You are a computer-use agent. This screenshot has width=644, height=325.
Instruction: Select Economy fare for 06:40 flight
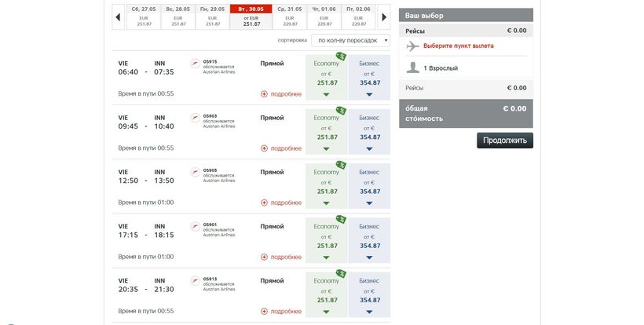coord(326,76)
